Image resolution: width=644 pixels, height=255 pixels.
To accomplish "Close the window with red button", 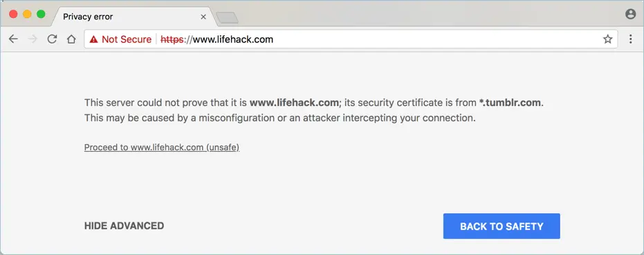I will coord(14,14).
